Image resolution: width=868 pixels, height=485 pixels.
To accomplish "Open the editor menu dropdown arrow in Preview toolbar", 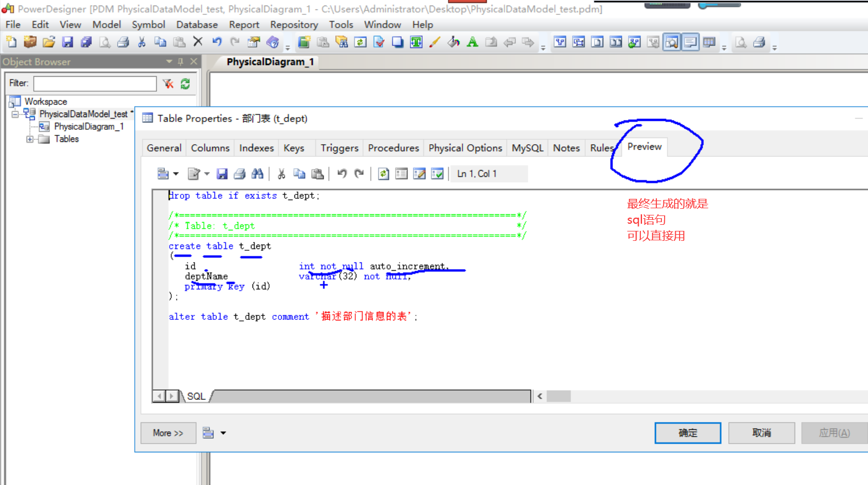I will click(176, 174).
